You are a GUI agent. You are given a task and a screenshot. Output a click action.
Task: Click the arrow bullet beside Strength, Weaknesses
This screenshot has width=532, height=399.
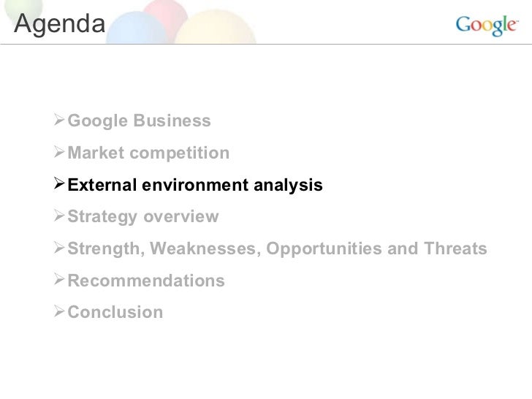(x=61, y=249)
